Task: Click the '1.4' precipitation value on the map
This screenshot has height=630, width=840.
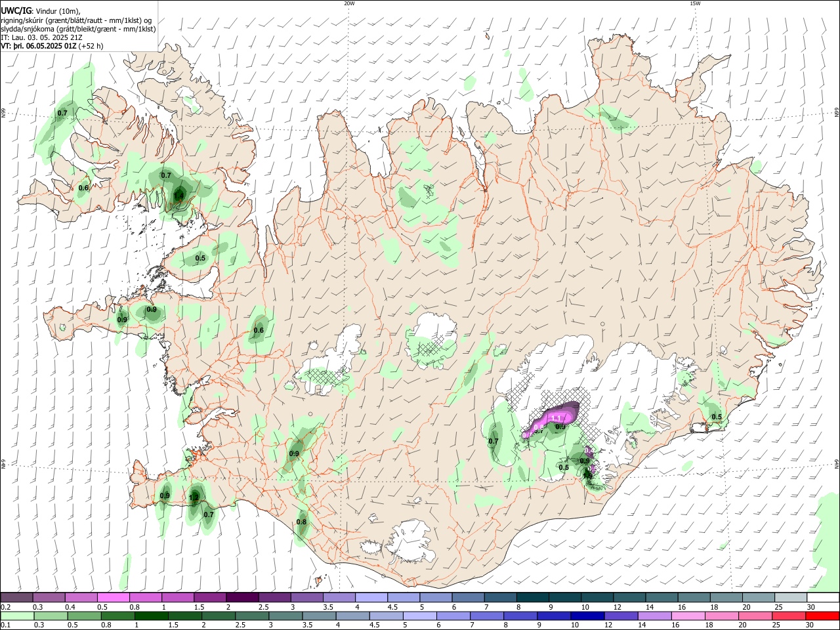Action: point(178,196)
